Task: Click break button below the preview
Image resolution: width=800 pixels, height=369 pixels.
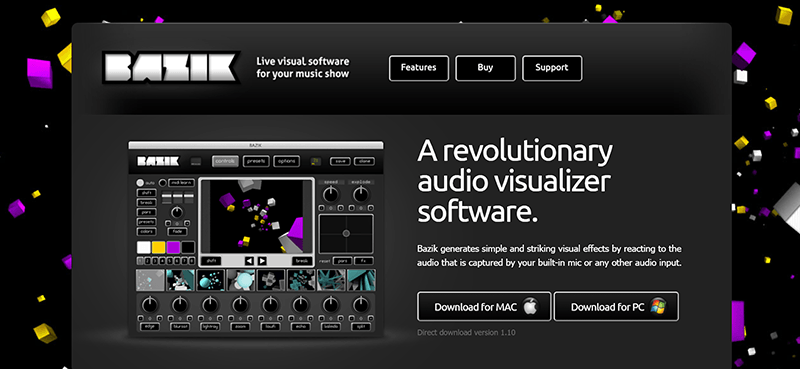Action: (303, 261)
